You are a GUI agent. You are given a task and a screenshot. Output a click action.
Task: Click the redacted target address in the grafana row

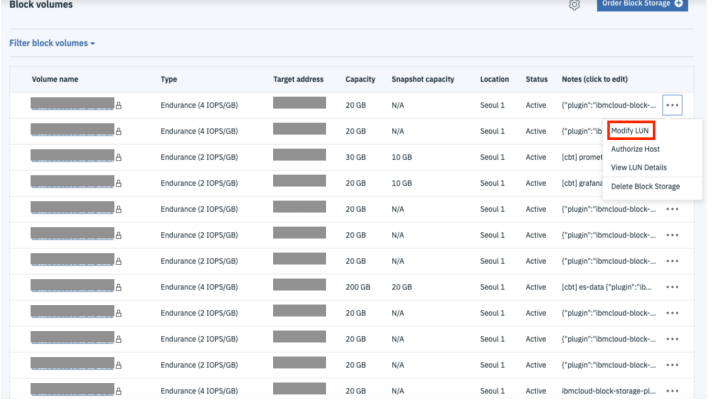pyautogui.click(x=300, y=181)
